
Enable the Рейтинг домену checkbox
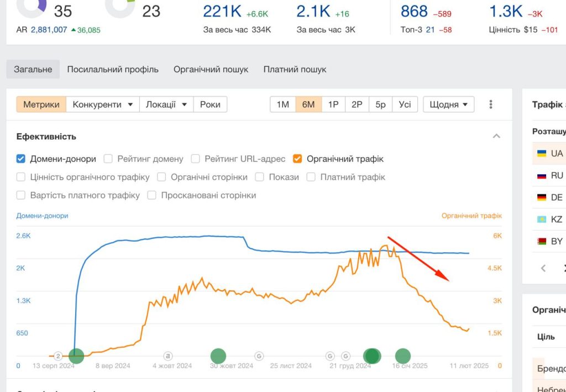[x=108, y=159]
